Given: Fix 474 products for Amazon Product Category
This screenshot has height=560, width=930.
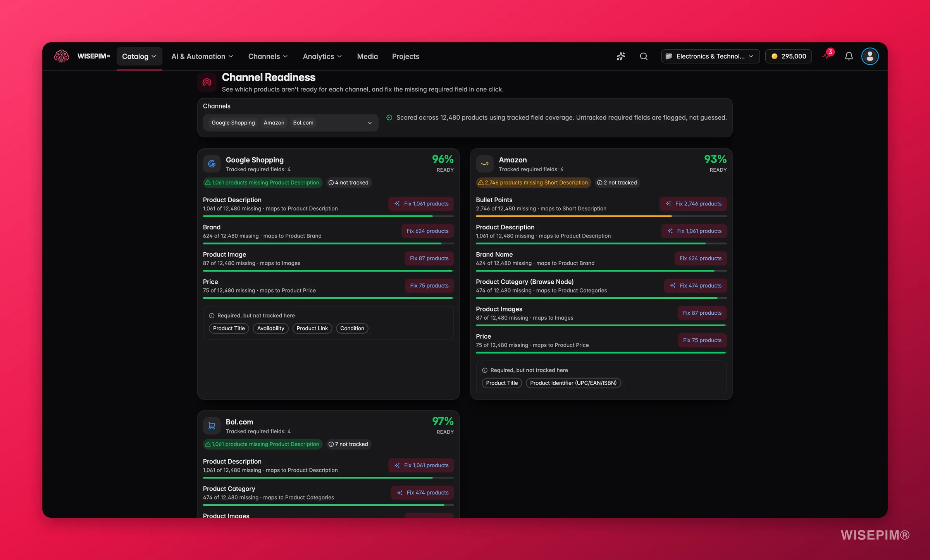Looking at the screenshot, I should coord(695,286).
